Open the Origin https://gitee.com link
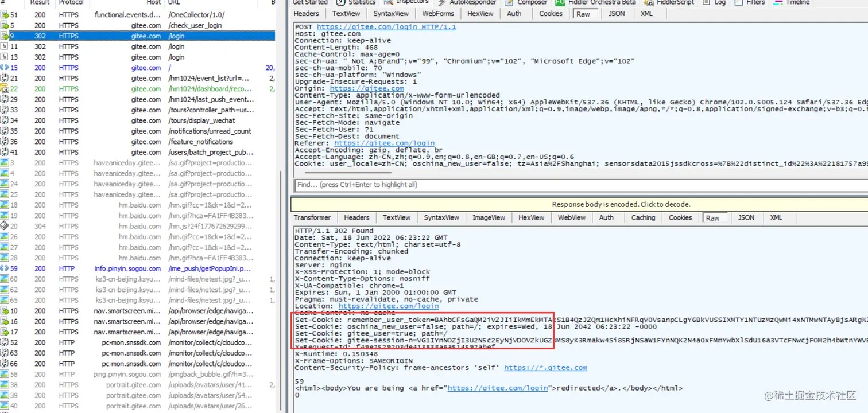868x413 pixels. 366,88
